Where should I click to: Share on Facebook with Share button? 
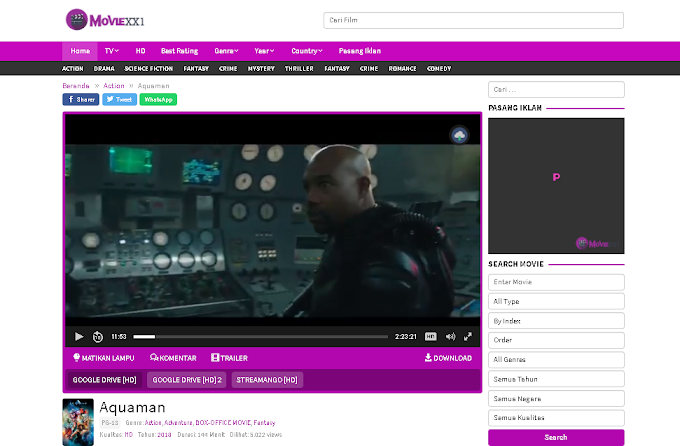(81, 99)
